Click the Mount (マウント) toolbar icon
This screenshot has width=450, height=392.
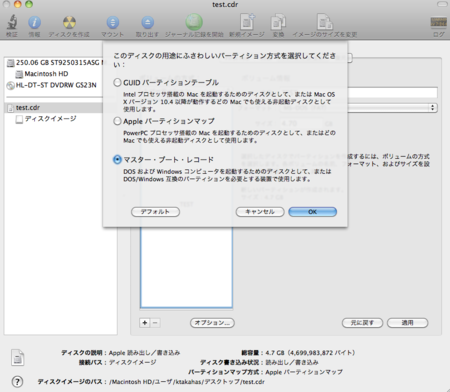pyautogui.click(x=113, y=22)
